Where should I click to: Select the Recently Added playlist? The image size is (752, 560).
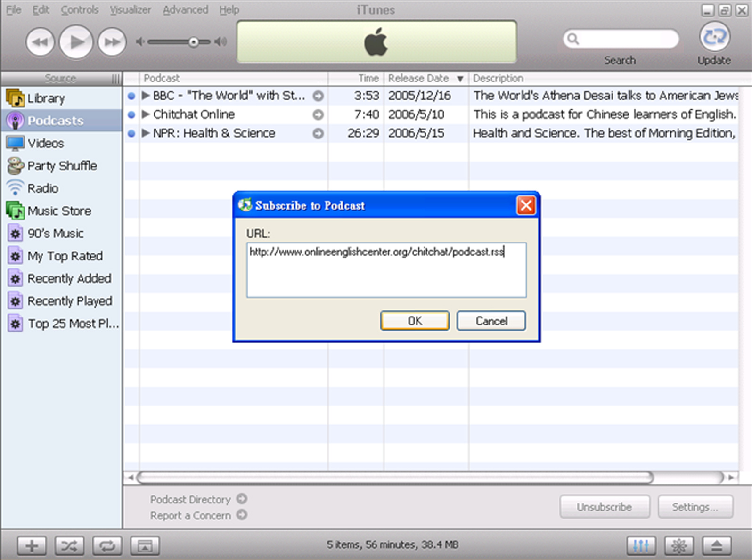pyautogui.click(x=61, y=278)
